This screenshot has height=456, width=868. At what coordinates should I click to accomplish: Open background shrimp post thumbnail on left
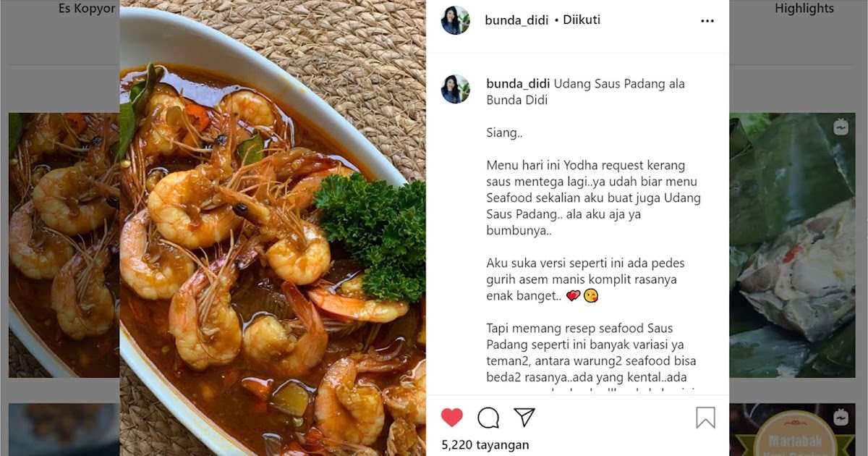(x=64, y=245)
